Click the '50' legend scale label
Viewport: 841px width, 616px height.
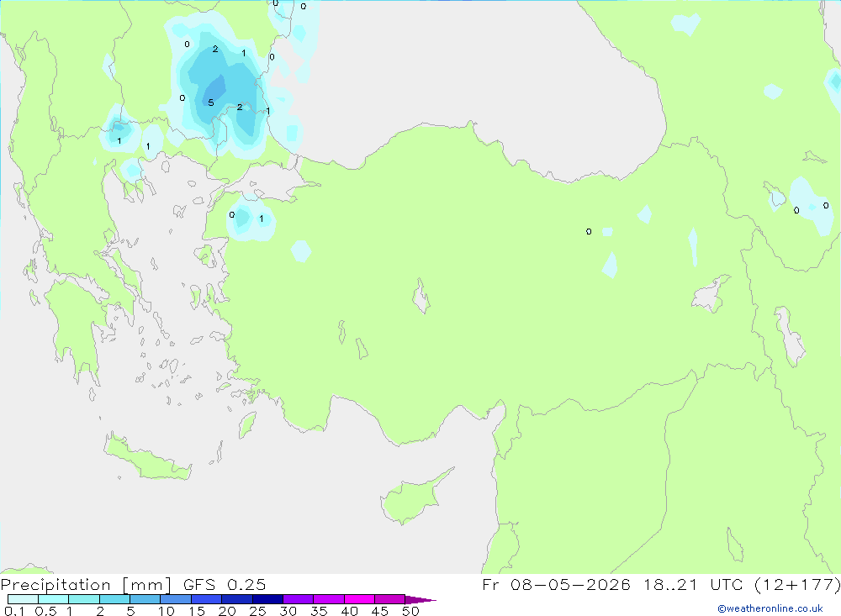click(x=410, y=611)
